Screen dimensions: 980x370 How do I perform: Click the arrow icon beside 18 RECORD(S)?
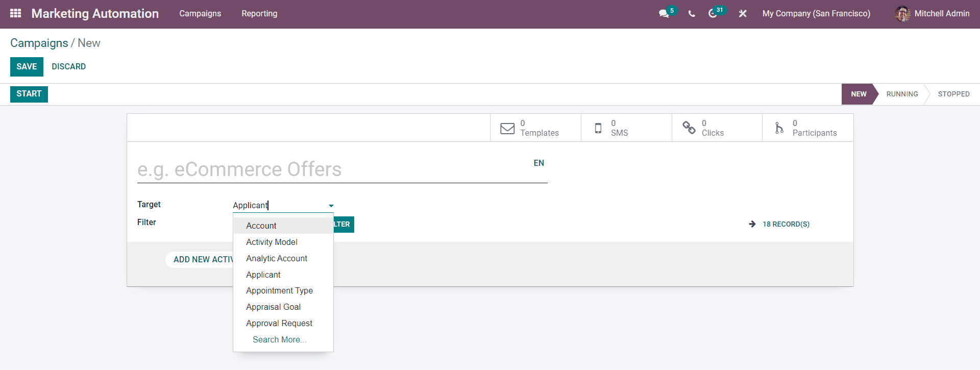click(752, 224)
